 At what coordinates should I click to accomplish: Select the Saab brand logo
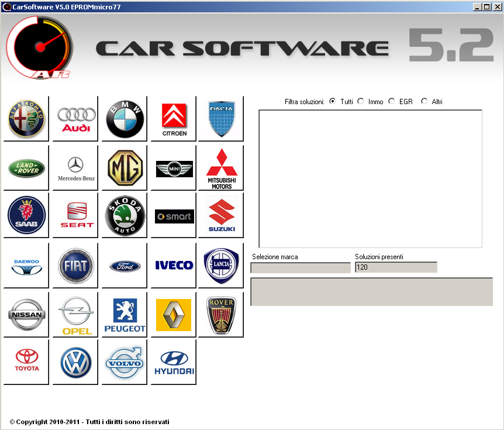click(x=26, y=215)
